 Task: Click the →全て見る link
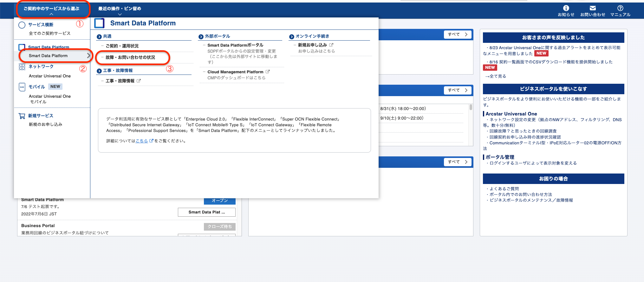tap(496, 76)
